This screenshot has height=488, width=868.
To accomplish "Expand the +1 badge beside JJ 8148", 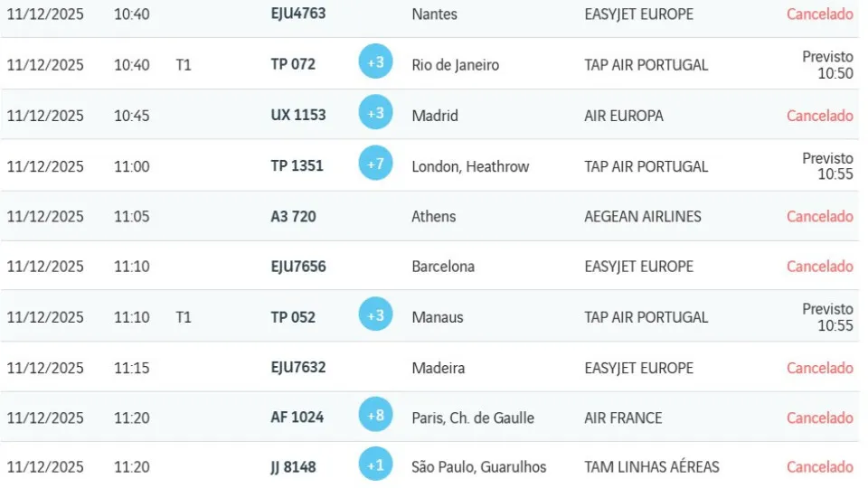I will coord(375,465).
